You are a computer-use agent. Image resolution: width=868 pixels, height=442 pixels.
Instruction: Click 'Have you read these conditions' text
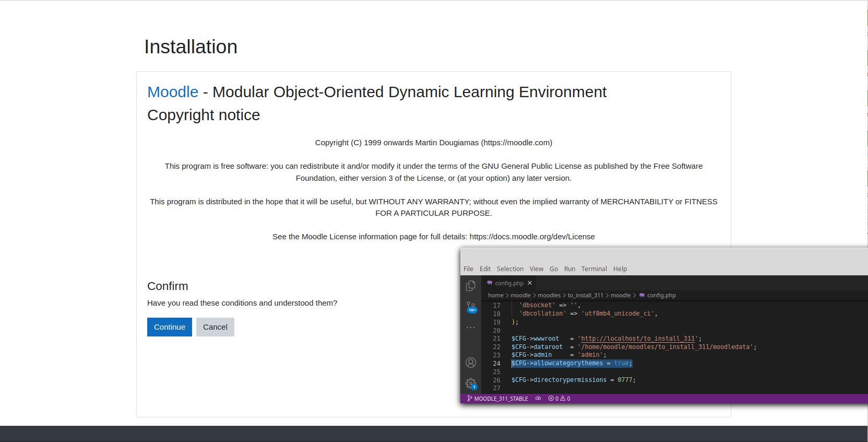(x=242, y=303)
